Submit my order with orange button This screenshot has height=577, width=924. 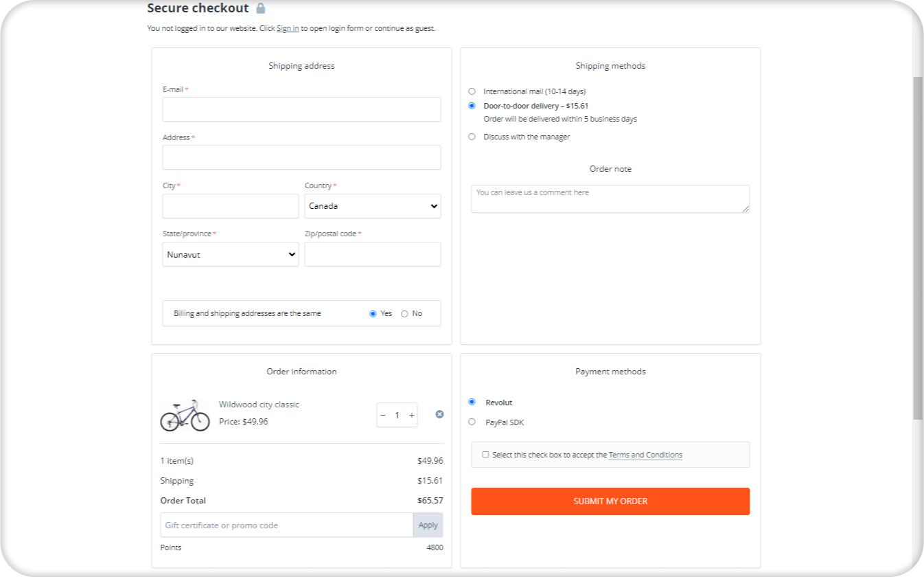(x=610, y=501)
